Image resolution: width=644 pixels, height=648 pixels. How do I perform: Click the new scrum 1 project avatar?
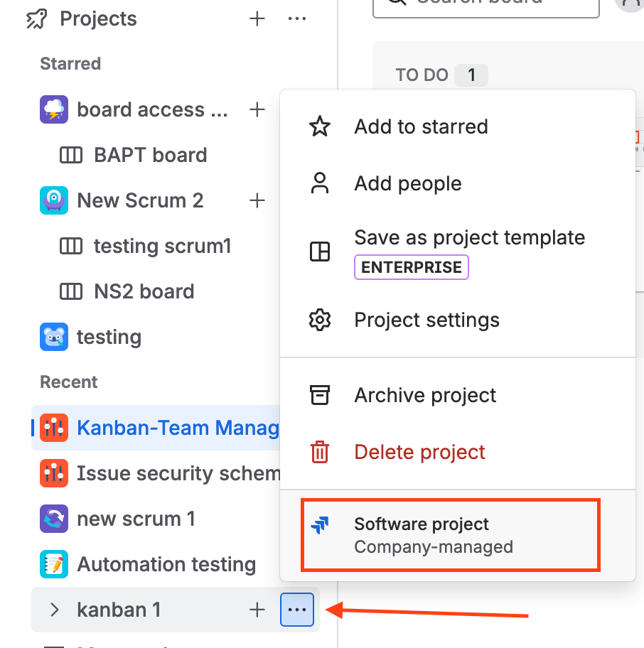click(x=54, y=519)
